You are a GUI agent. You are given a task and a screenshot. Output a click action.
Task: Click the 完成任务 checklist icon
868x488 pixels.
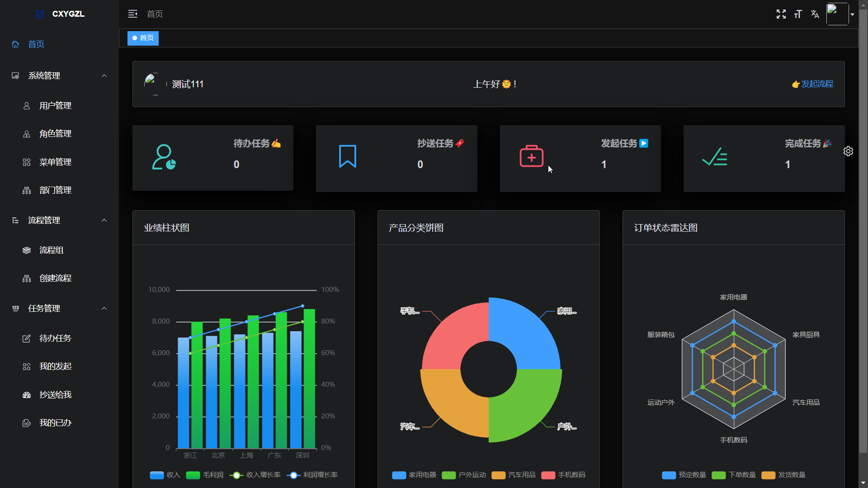[715, 157]
